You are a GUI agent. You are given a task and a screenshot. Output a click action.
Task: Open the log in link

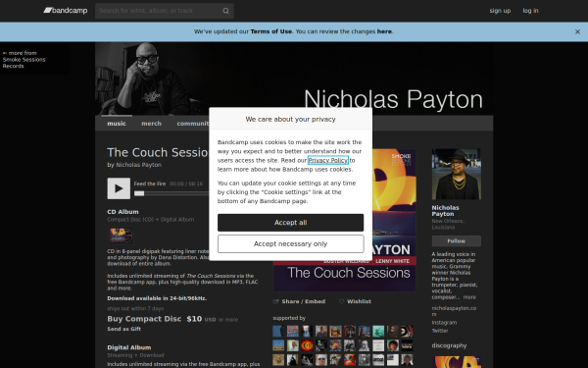tap(530, 11)
